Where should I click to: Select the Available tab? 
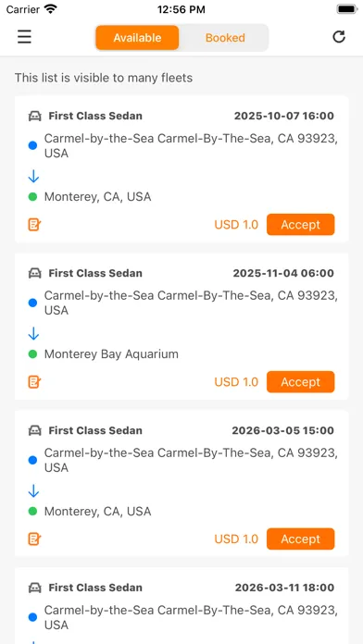(137, 38)
